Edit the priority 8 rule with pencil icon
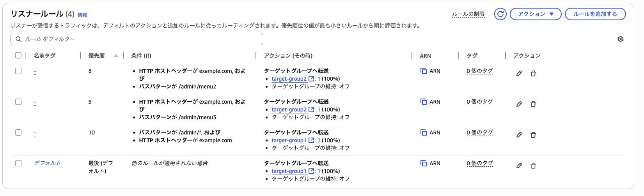Image resolution: width=644 pixels, height=196 pixels. [519, 73]
